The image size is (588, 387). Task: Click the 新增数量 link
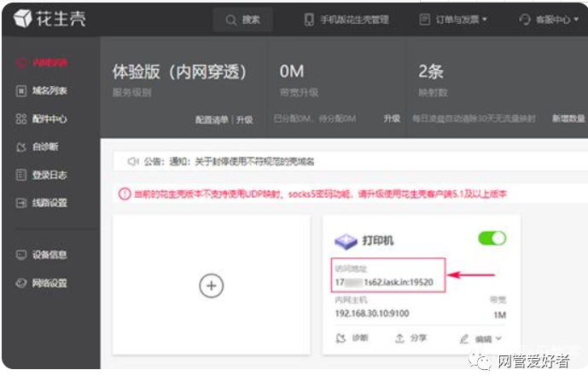pos(568,118)
